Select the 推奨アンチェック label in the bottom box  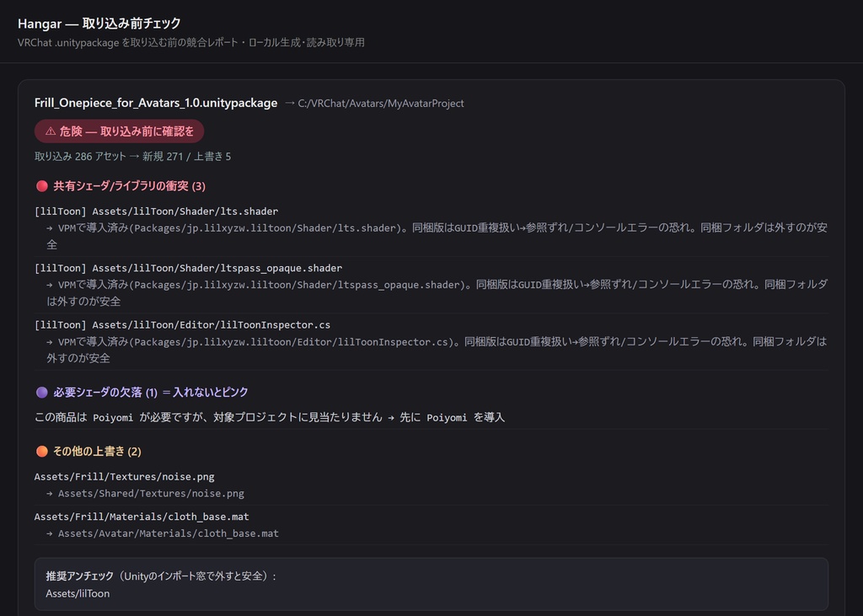[x=80, y=576]
